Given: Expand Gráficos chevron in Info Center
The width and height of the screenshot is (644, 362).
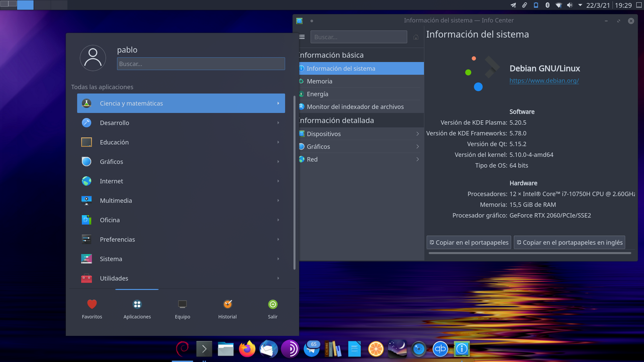Looking at the screenshot, I should click(418, 146).
